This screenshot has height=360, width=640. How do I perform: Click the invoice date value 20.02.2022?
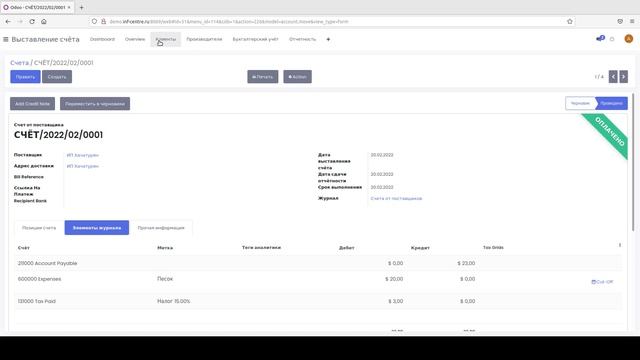pos(382,155)
